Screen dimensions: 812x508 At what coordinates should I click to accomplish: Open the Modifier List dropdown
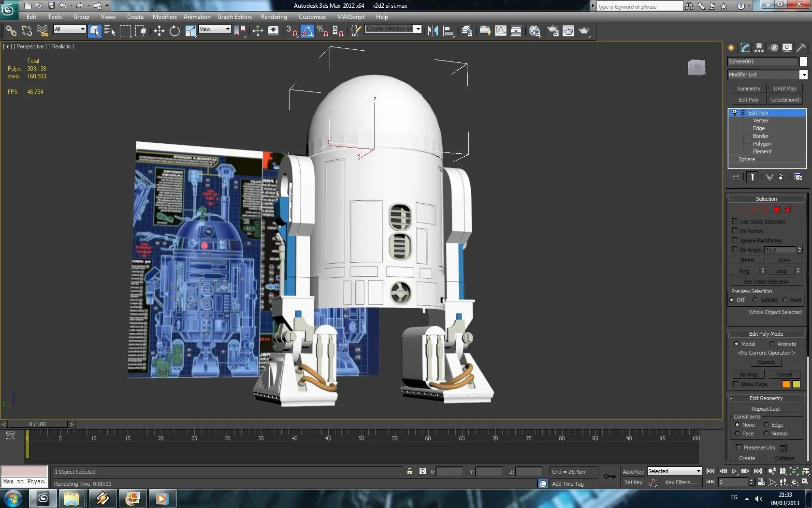click(x=803, y=75)
